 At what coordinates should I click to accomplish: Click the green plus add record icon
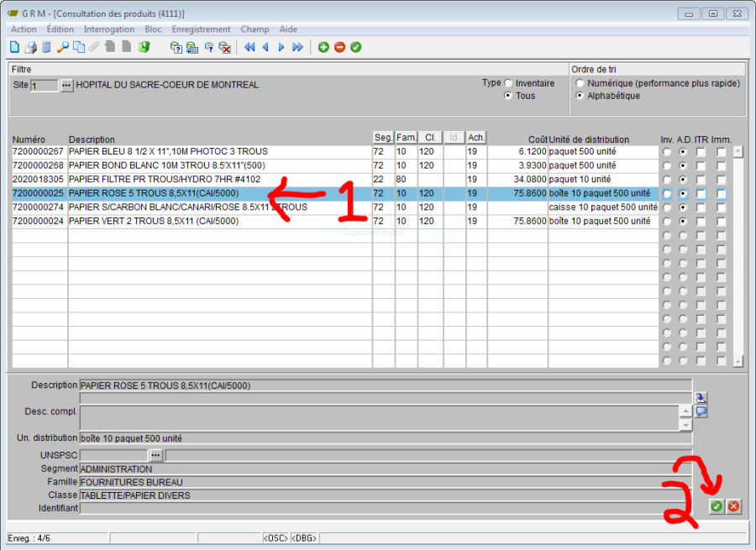(x=323, y=47)
